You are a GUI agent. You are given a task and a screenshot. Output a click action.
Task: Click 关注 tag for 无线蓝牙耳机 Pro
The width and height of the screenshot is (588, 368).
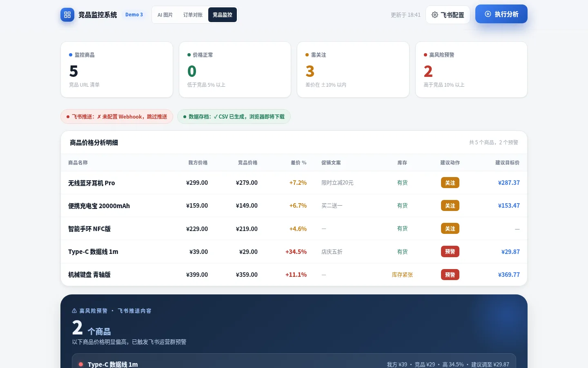click(x=450, y=183)
